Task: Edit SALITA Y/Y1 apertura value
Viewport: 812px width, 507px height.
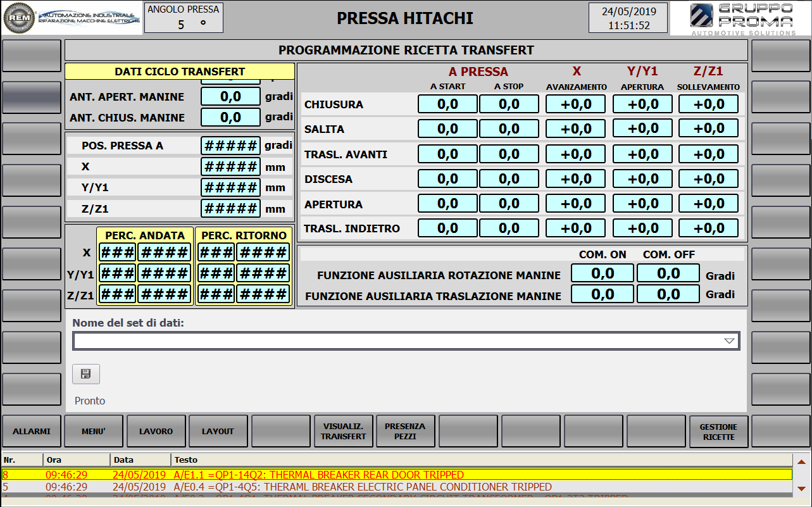Action: pos(643,128)
